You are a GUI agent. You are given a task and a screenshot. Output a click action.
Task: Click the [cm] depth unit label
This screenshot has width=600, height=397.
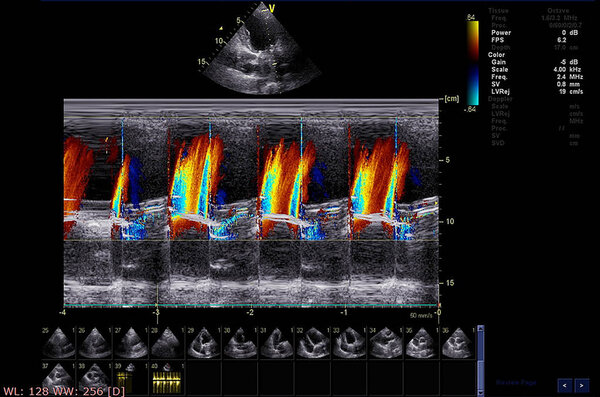coord(452,99)
